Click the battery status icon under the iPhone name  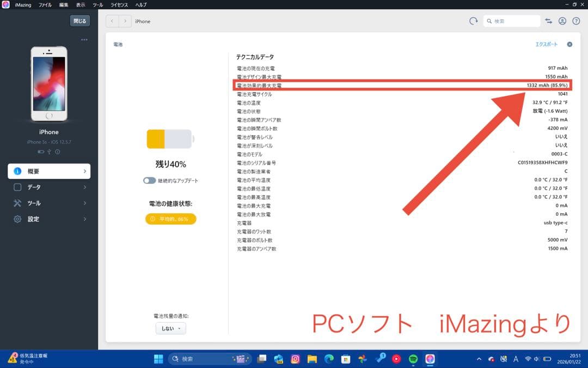coord(40,152)
